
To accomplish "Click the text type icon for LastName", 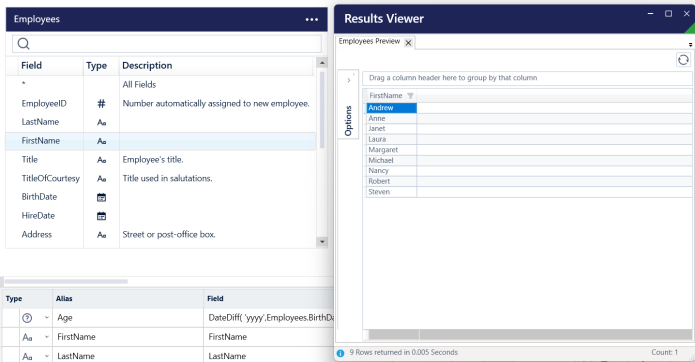I will 102,122.
